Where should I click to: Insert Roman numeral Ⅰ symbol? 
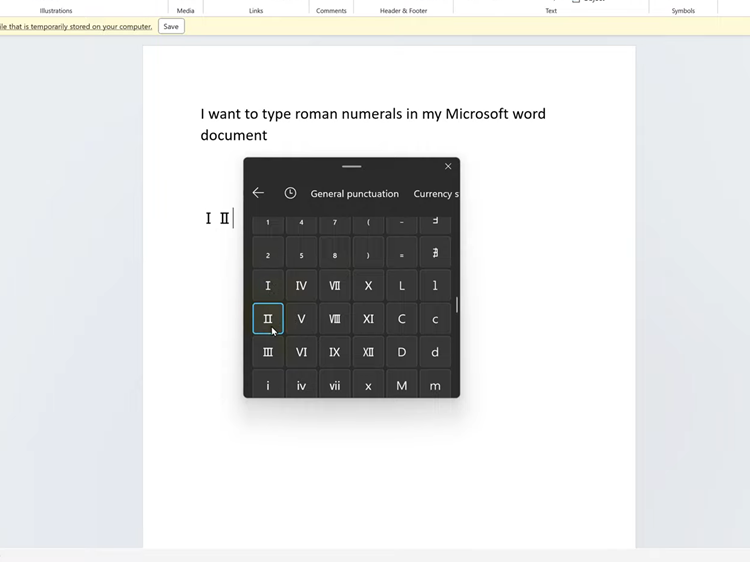(x=268, y=286)
